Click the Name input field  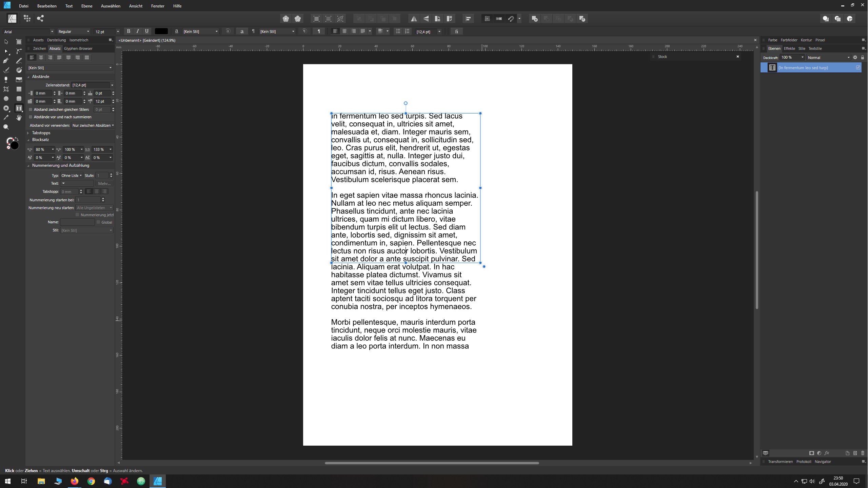point(77,222)
